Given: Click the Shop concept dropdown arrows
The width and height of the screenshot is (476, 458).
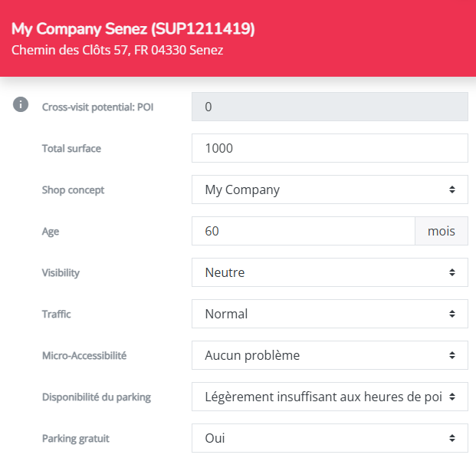Looking at the screenshot, I should (452, 189).
